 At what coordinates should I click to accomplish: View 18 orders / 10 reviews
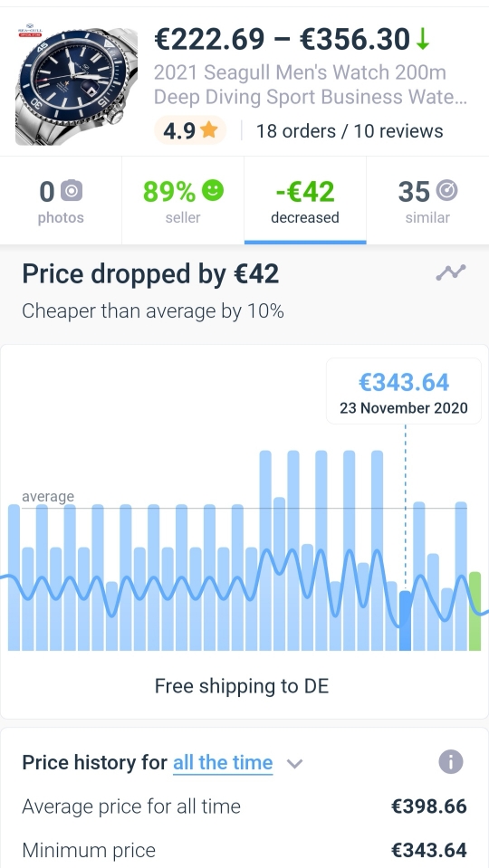coord(350,131)
